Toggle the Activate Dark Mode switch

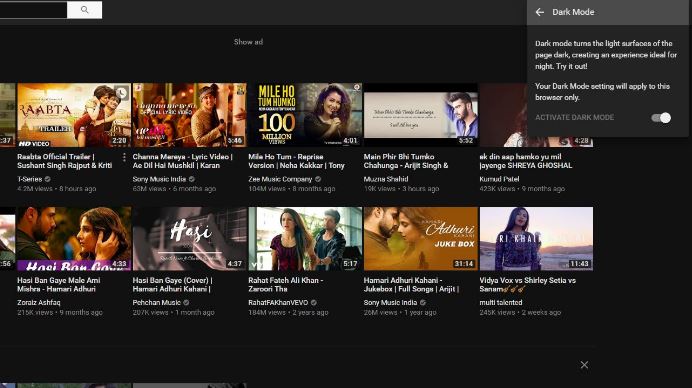pyautogui.click(x=661, y=117)
